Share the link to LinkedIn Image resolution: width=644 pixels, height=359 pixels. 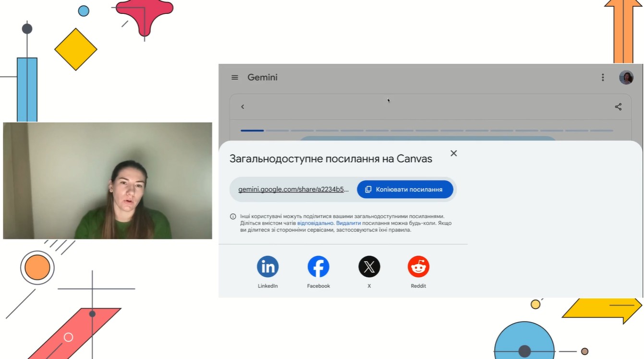(x=267, y=267)
